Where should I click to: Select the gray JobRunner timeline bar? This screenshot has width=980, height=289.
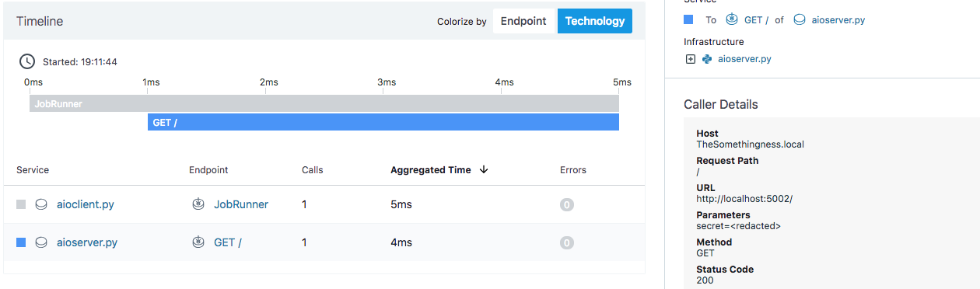(x=324, y=103)
